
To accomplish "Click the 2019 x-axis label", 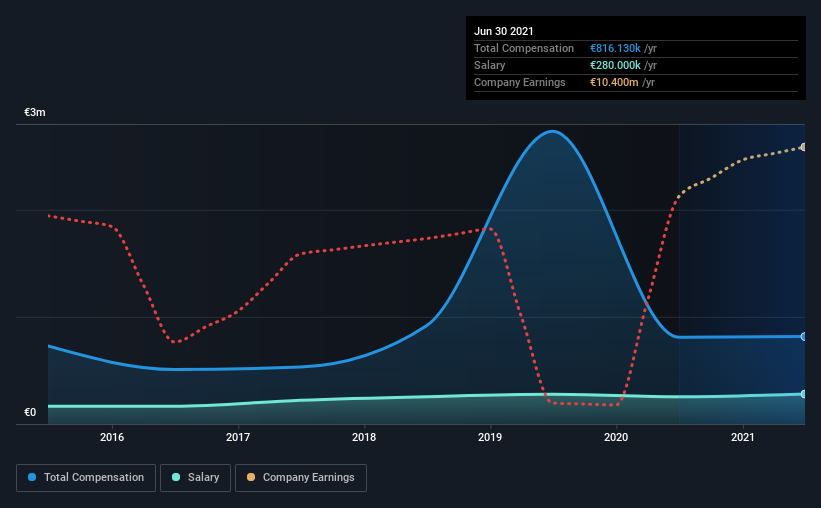I will click(x=490, y=437).
